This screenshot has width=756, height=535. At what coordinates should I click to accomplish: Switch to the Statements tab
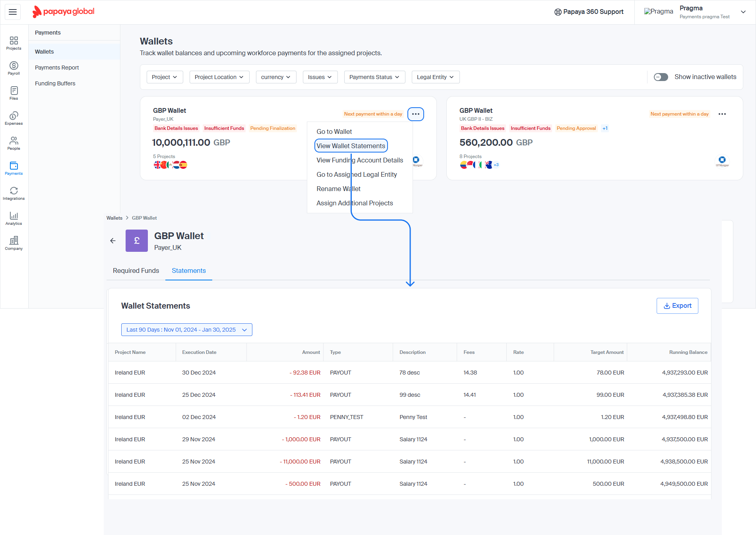pos(189,270)
